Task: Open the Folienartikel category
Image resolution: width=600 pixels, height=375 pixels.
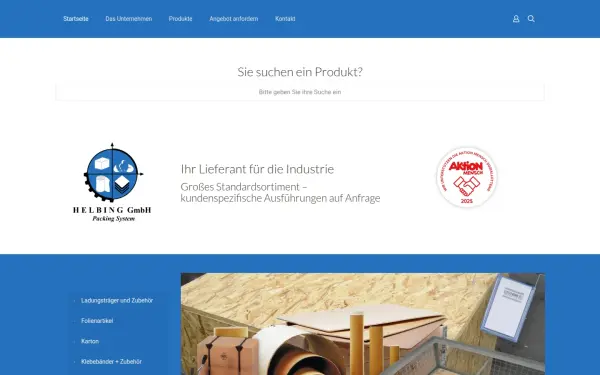Action: point(97,321)
